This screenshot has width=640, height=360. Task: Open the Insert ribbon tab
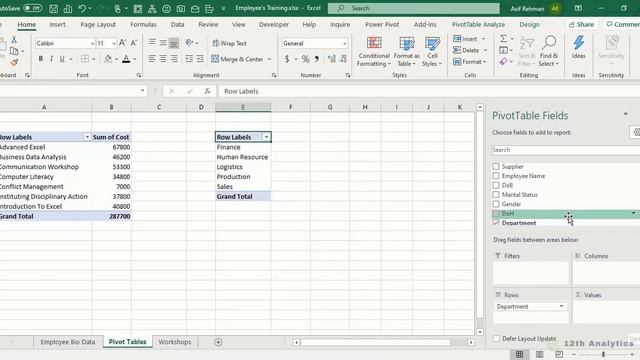57,24
